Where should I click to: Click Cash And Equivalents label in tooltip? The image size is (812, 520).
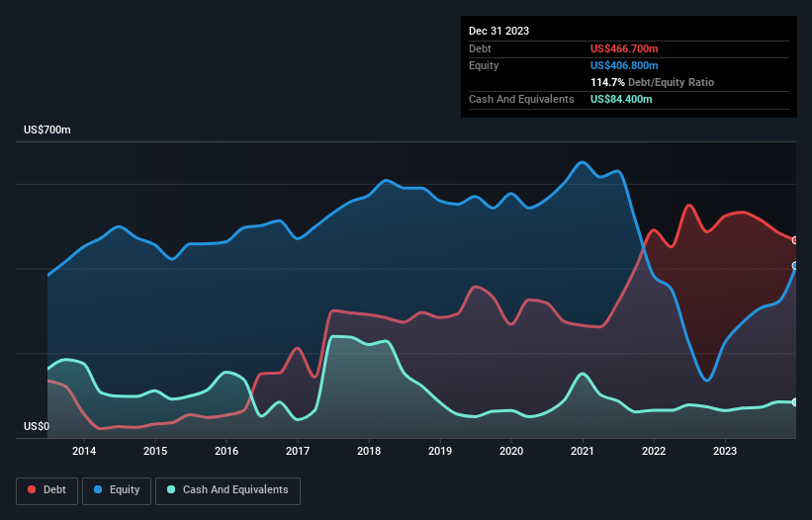521,99
